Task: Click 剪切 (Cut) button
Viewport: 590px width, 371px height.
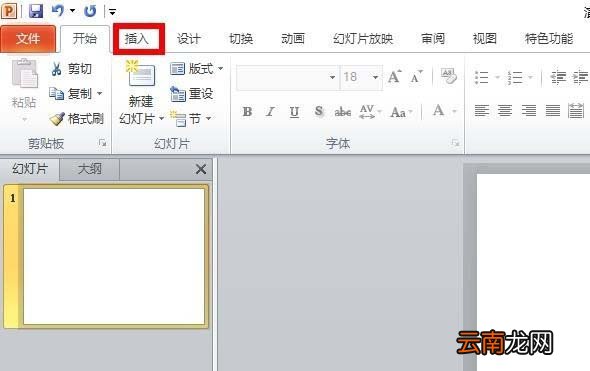Action: 71,69
